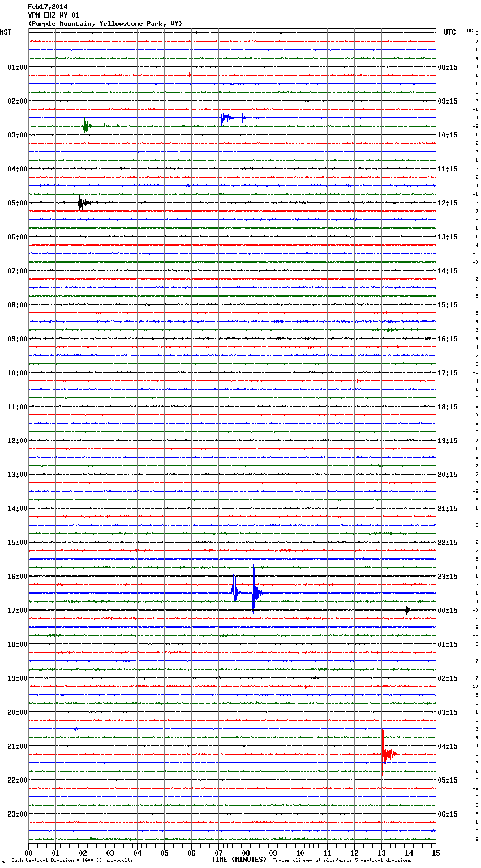Viewport: 481px width, 868px height.
Task: Click the 00:15 UTC time label
Action: (448, 611)
